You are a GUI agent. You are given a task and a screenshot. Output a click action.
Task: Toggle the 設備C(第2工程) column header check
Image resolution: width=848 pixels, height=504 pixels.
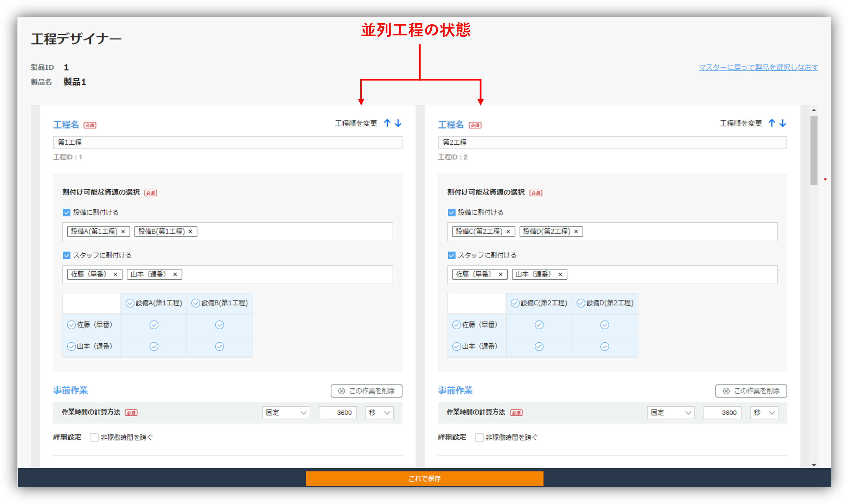(x=515, y=303)
